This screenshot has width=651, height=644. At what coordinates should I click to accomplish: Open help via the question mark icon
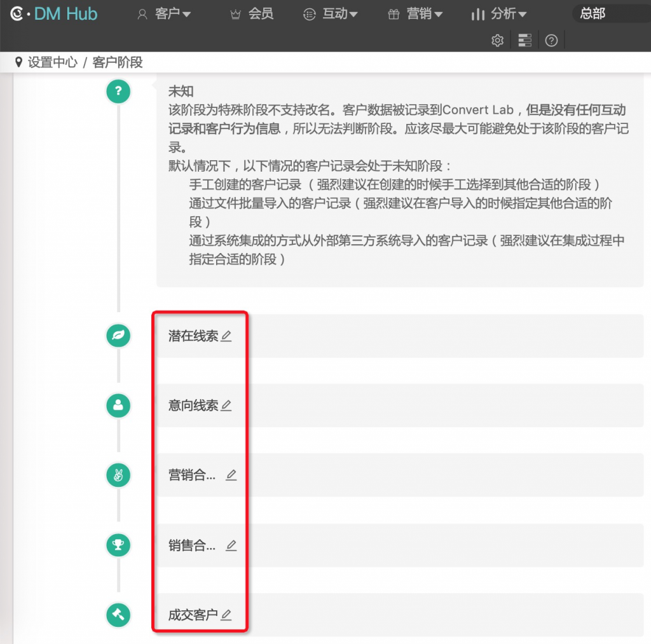pyautogui.click(x=552, y=41)
